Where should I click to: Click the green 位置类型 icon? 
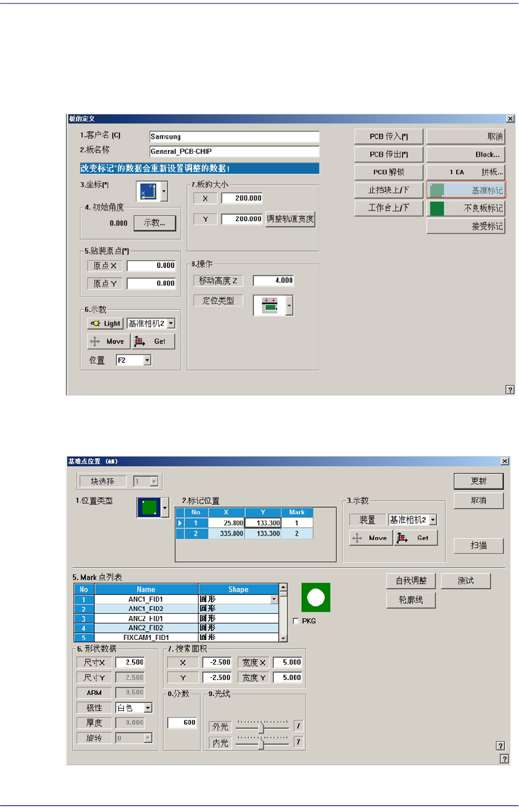click(x=149, y=507)
